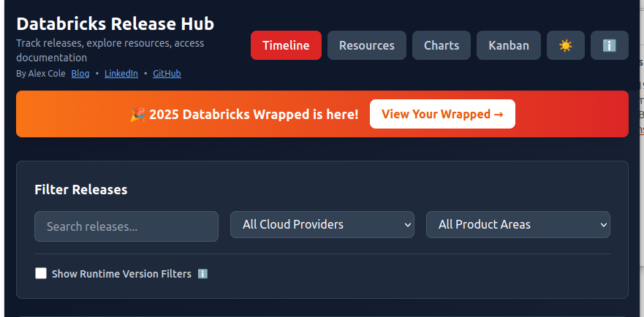Click info icon beside Runtime Version Filters
Screen dimensions: 644x317
point(202,274)
